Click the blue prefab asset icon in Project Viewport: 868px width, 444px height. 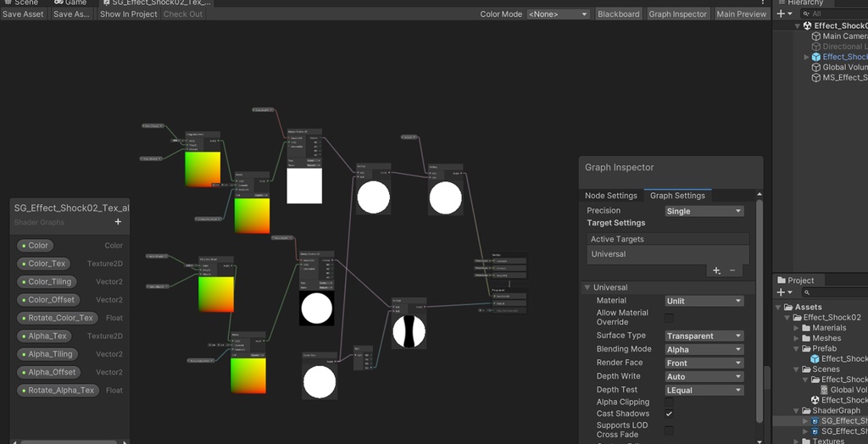[815, 358]
